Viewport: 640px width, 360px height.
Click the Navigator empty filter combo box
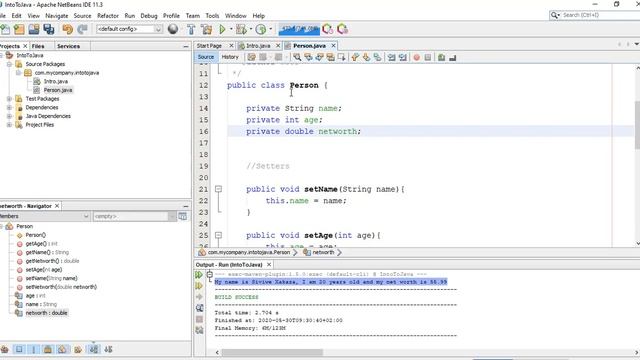pyautogui.click(x=134, y=216)
